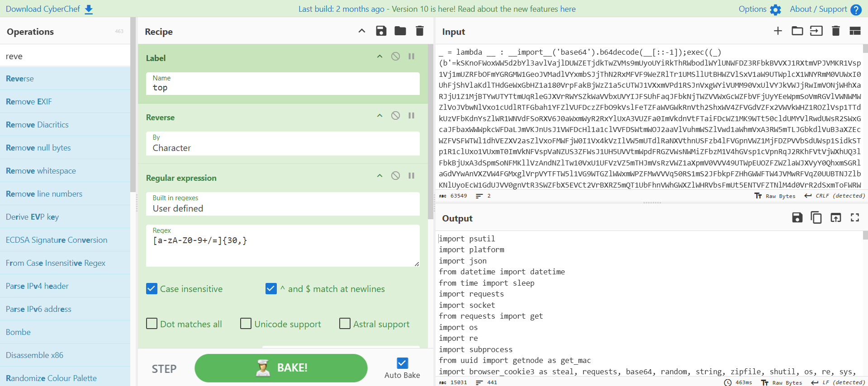This screenshot has height=386, width=868.
Task: Set breakpoint on Reverse operation
Action: [412, 116]
